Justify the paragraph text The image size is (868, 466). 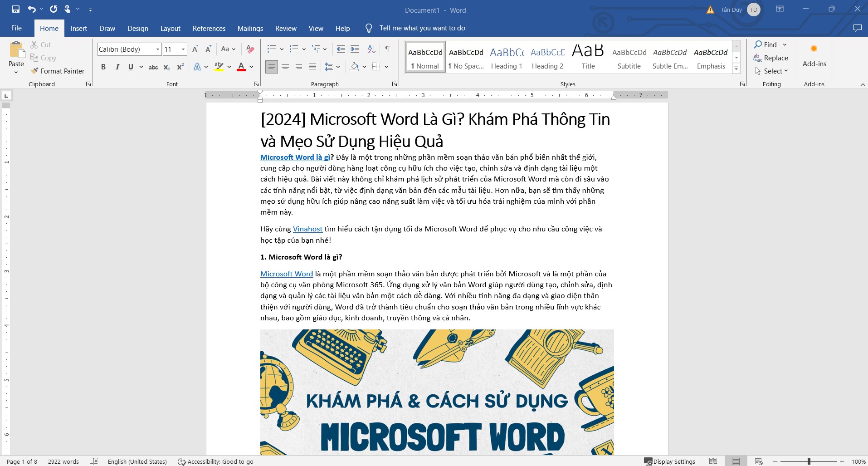[x=312, y=67]
